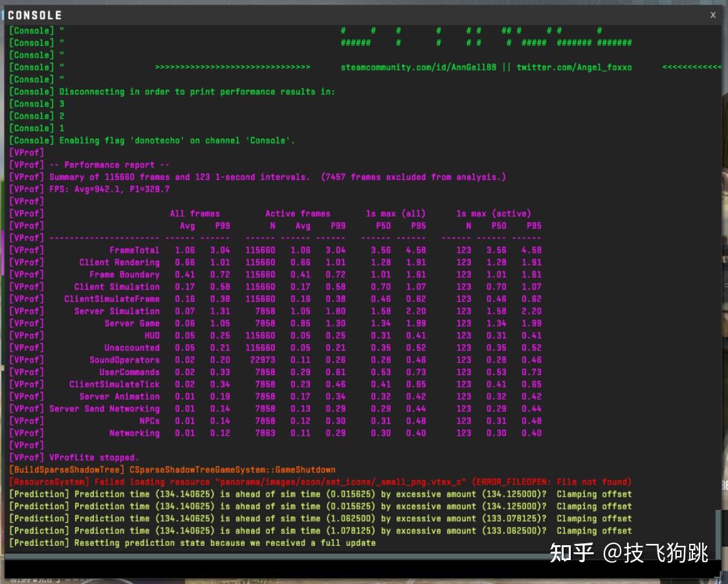Image resolution: width=728 pixels, height=584 pixels.
Task: Click the 'HUD' row label
Action: click(x=152, y=336)
